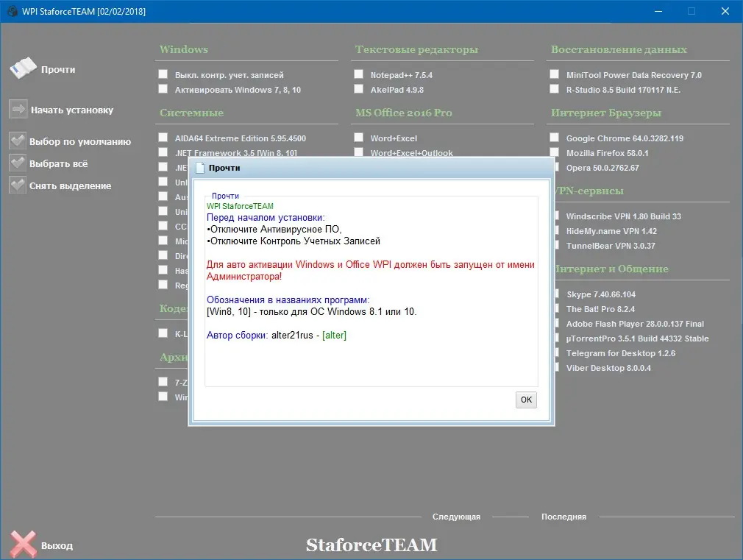Click the Восстановление данных heading
This screenshot has height=560, width=743.
[619, 49]
